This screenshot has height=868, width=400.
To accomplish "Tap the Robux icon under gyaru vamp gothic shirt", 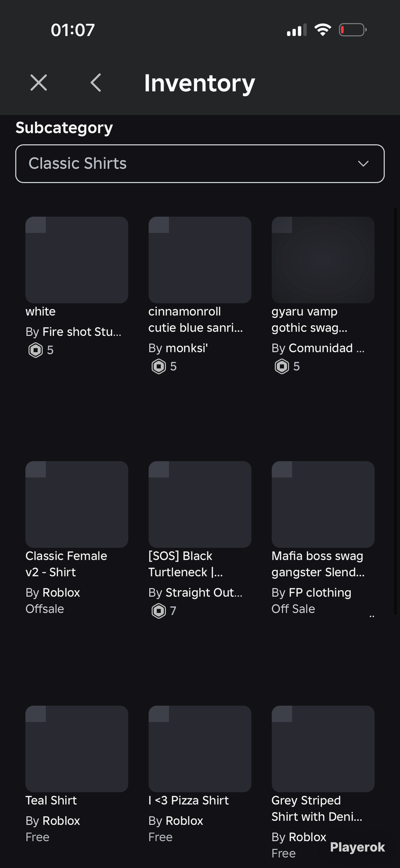I will (x=282, y=366).
